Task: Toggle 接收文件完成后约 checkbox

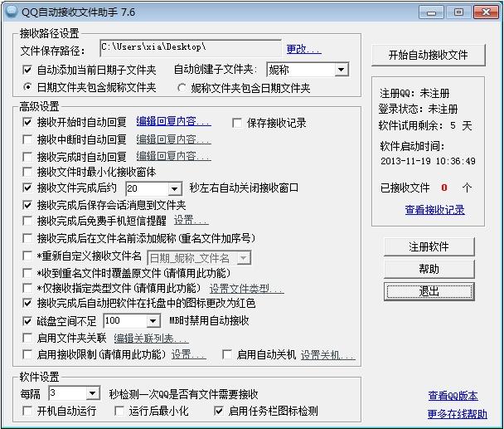Action: tap(27, 188)
